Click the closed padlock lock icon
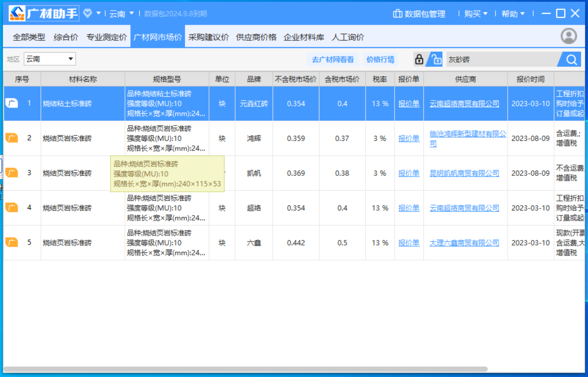The height and width of the screenshot is (377, 588). (419, 60)
